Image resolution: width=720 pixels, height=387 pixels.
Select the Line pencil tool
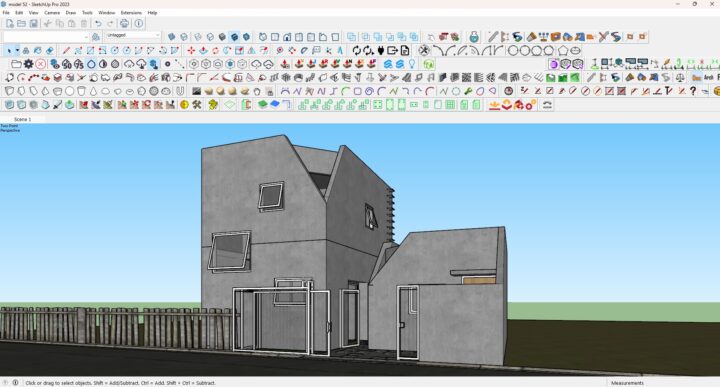pyautogui.click(x=66, y=50)
